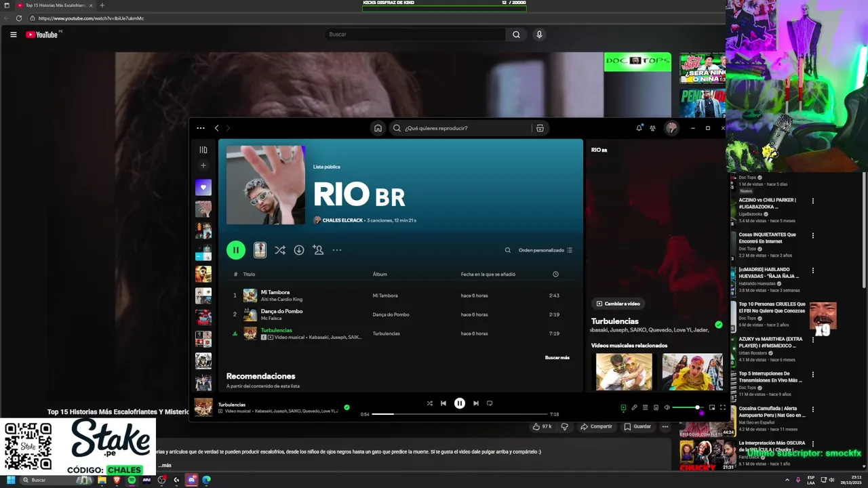Image resolution: width=868 pixels, height=488 pixels.
Task: Go to Spotify Home
Action: 378,128
